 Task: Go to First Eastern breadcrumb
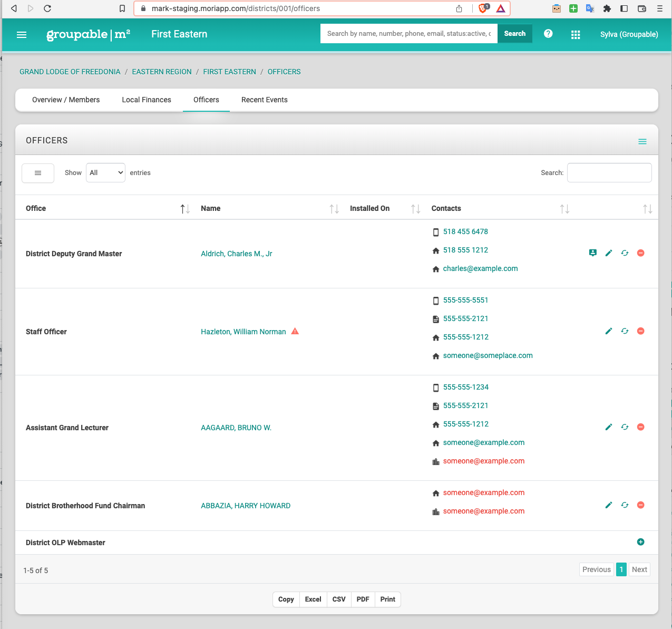230,72
